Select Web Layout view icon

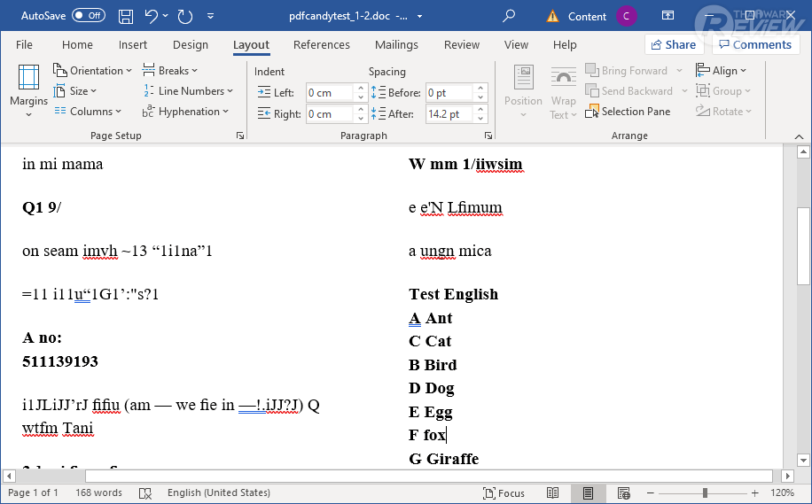click(x=623, y=492)
